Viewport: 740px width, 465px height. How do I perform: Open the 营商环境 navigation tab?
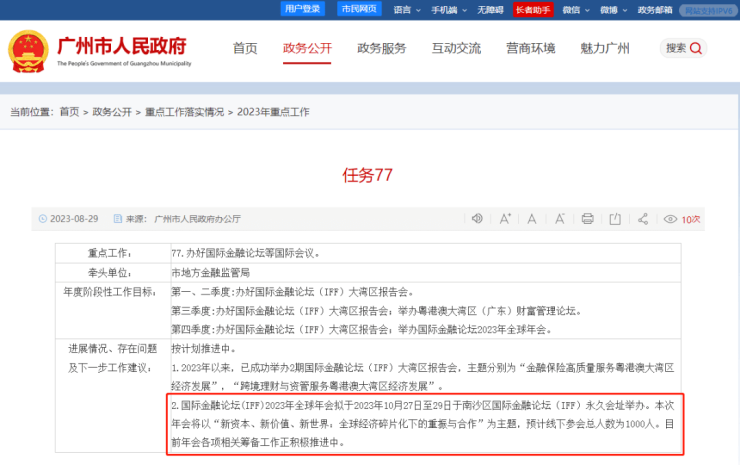(530, 48)
